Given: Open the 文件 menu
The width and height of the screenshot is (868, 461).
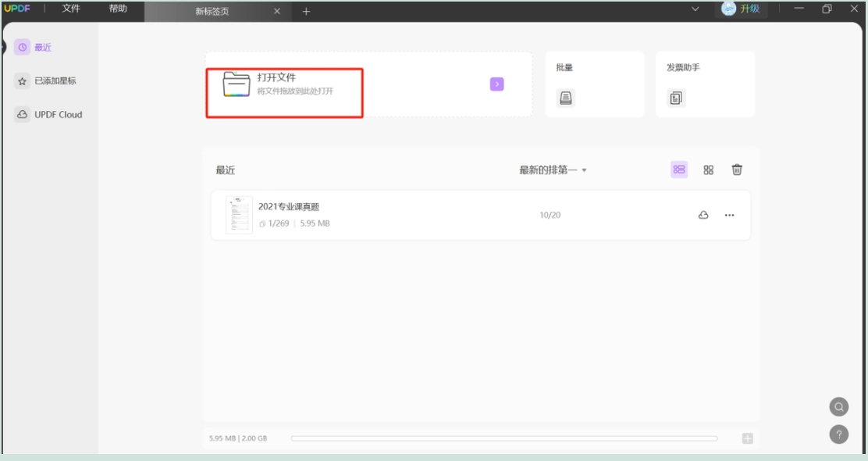Looking at the screenshot, I should click(x=71, y=9).
